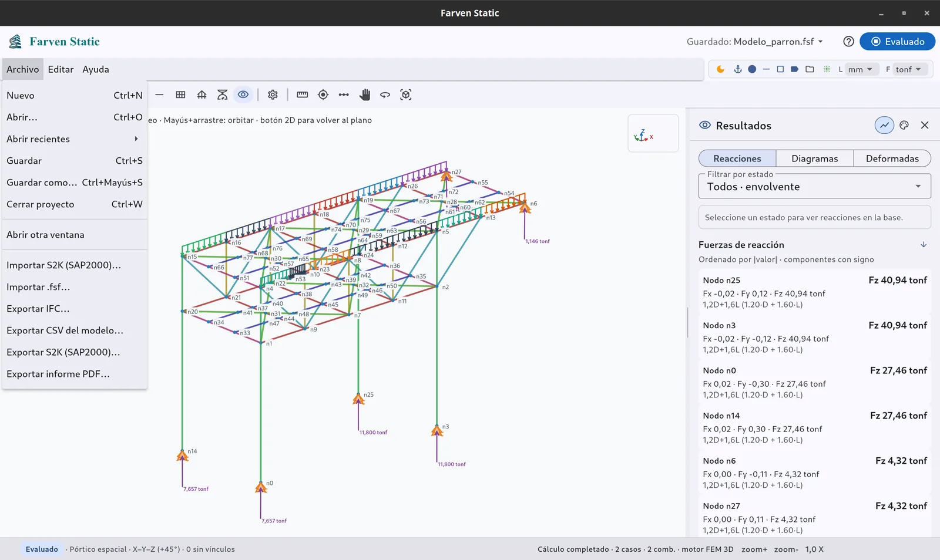The height and width of the screenshot is (560, 940).
Task: Toggle sort arrow beside Fuerzas de reacción
Action: coord(924,245)
